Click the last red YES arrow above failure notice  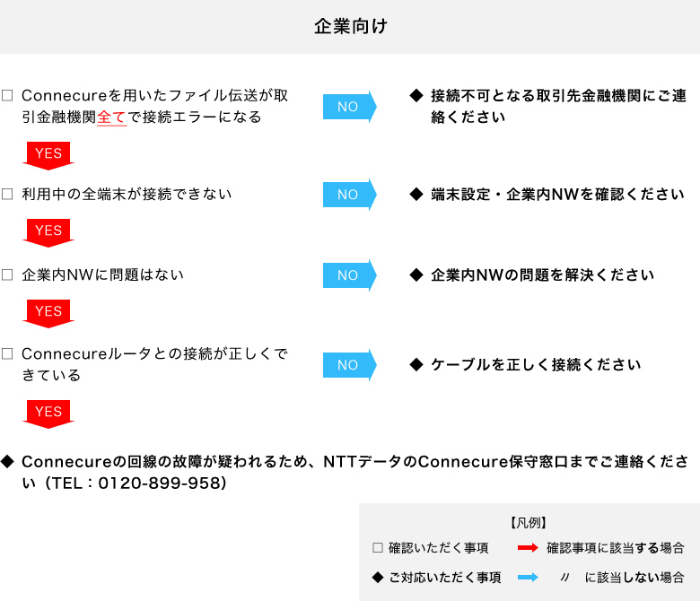[x=48, y=413]
